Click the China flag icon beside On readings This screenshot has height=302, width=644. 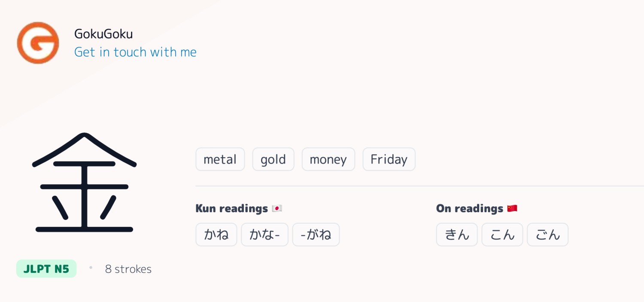tap(512, 209)
